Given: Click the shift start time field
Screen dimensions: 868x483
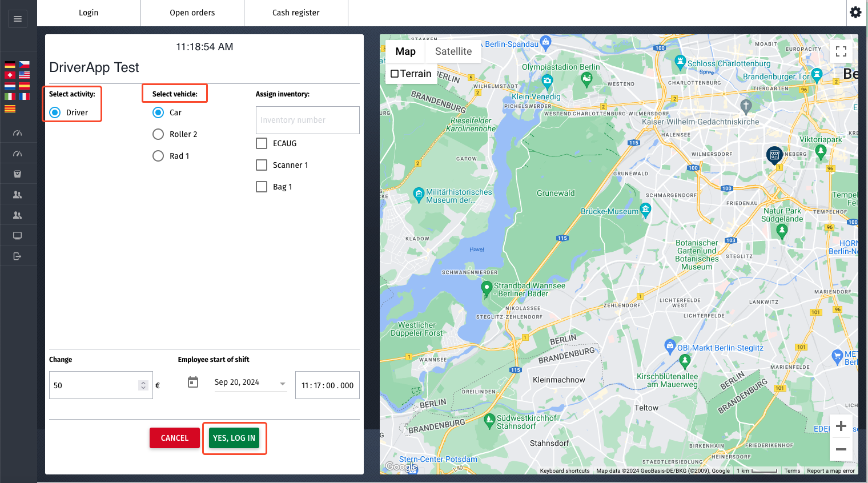Looking at the screenshot, I should coord(327,385).
